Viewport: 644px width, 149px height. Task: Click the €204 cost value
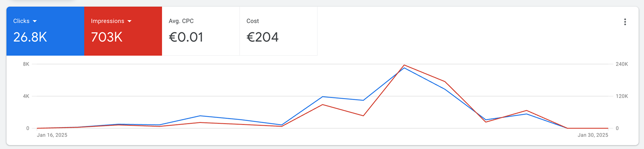point(262,37)
